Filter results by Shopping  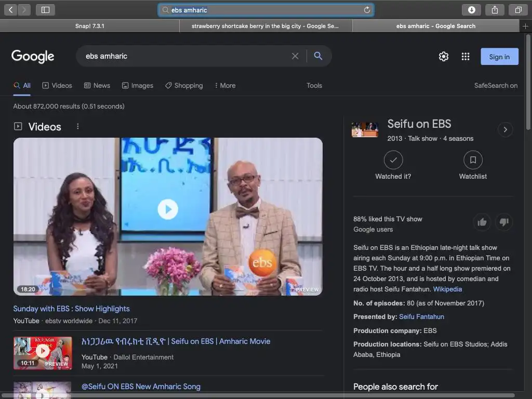184,86
